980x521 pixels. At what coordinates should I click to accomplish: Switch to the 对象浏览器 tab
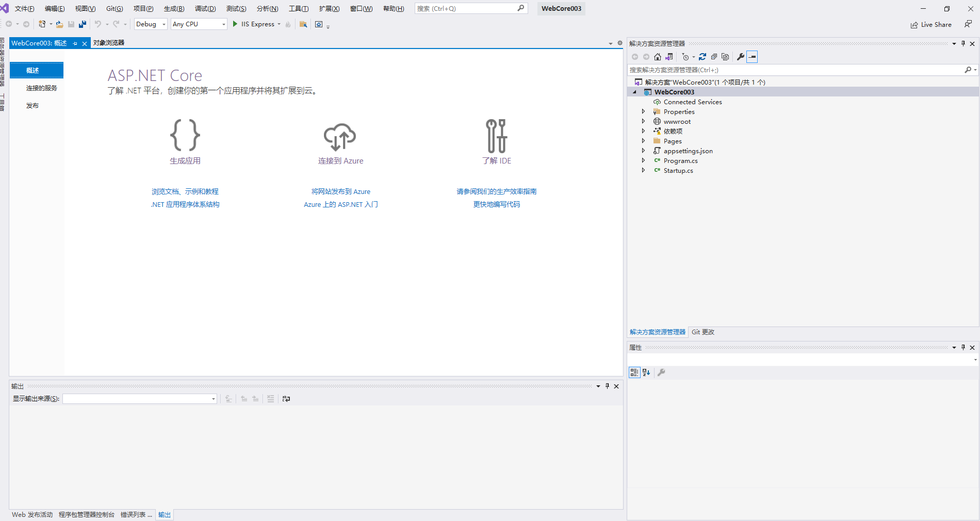[x=109, y=43]
